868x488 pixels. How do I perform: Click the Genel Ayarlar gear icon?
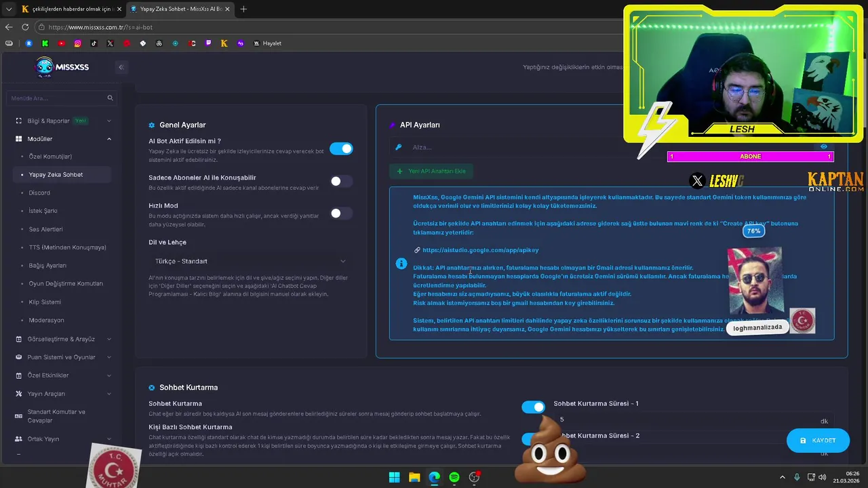click(x=152, y=125)
